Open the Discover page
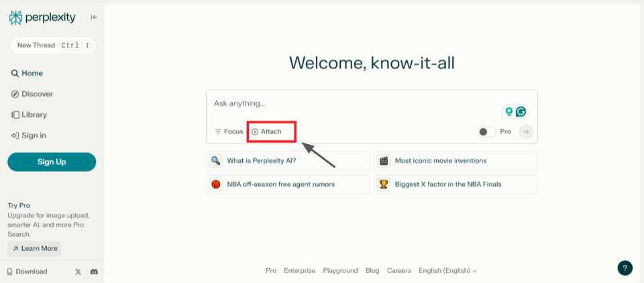 32,94
